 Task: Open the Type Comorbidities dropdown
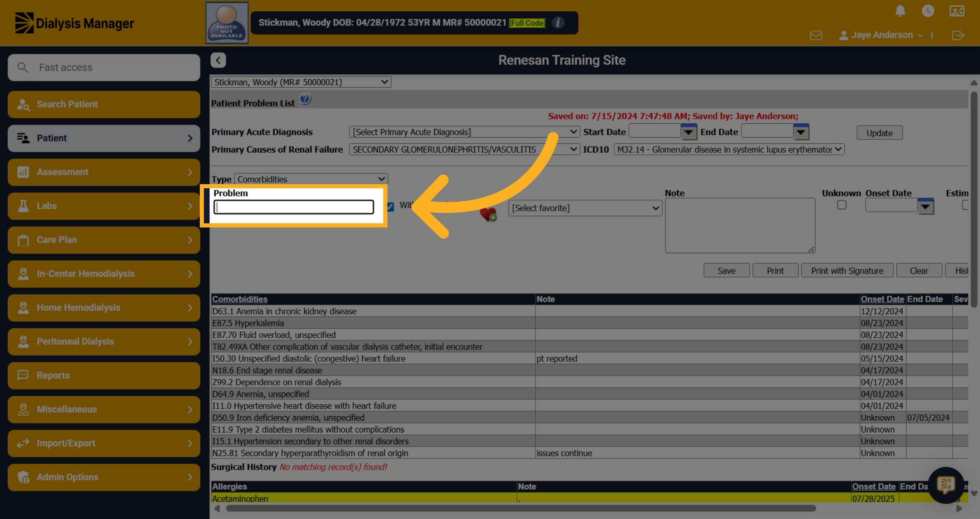pos(311,179)
